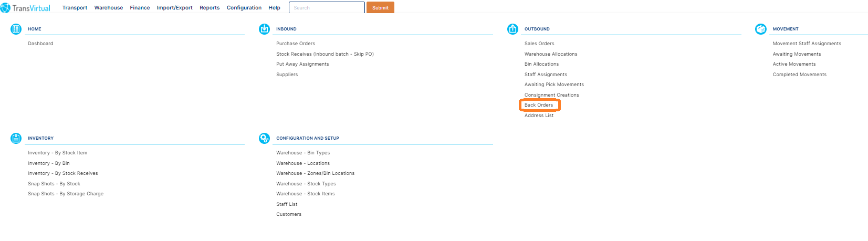The image size is (868, 241).
Task: Focus the Search input field
Action: 327,8
